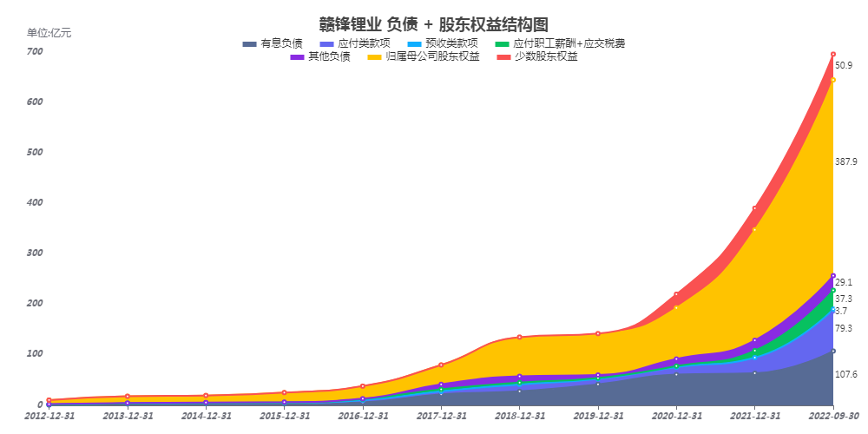Click the 700 y-axis label
Image resolution: width=868 pixels, height=434 pixels.
pos(35,51)
